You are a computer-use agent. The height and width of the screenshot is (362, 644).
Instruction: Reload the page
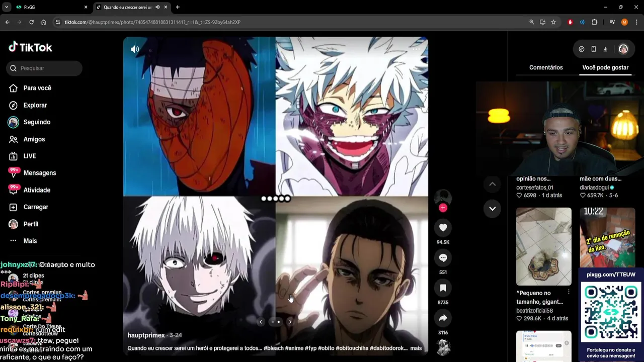point(31,22)
